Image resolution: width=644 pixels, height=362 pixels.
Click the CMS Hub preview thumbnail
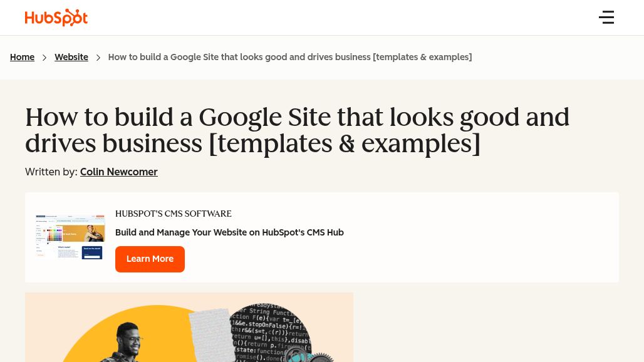click(70, 236)
